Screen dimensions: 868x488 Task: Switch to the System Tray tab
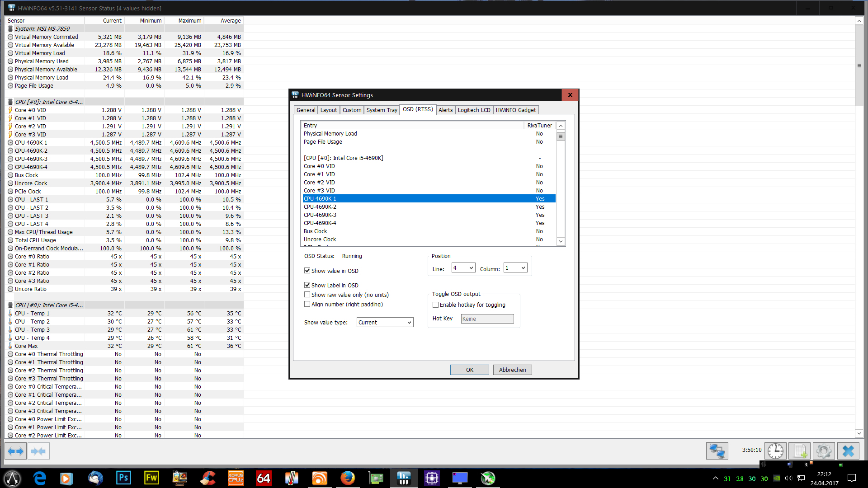pos(382,110)
